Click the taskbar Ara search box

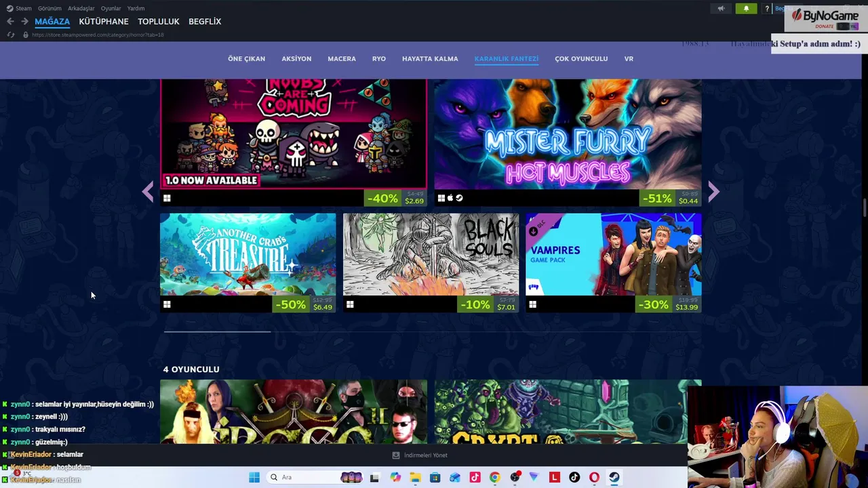pyautogui.click(x=315, y=477)
